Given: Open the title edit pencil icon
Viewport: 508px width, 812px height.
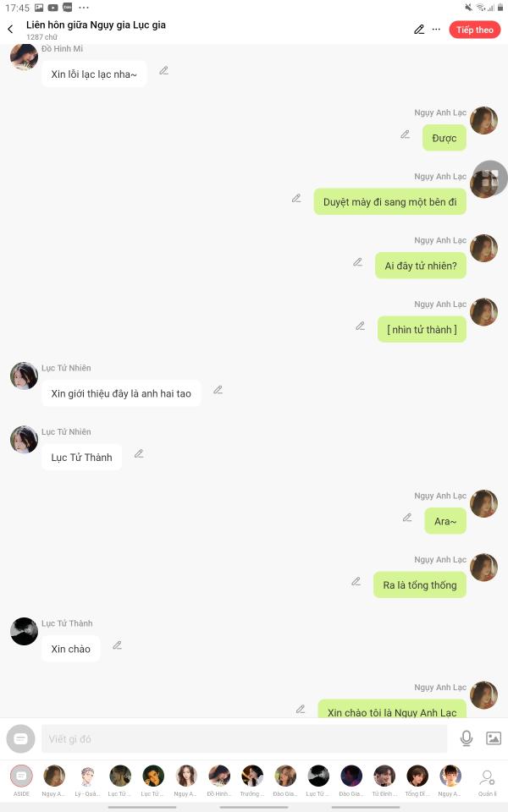Looking at the screenshot, I should (419, 30).
